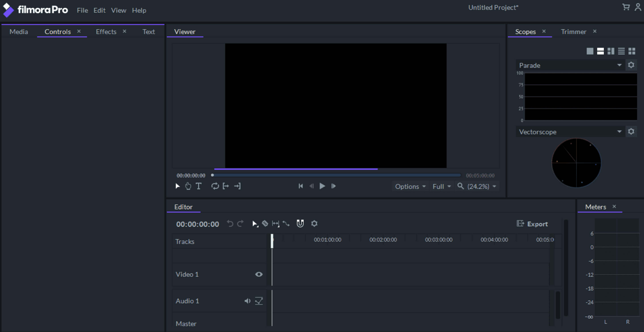This screenshot has width=644, height=332.
Task: Close the Trimmer tab
Action: click(595, 31)
